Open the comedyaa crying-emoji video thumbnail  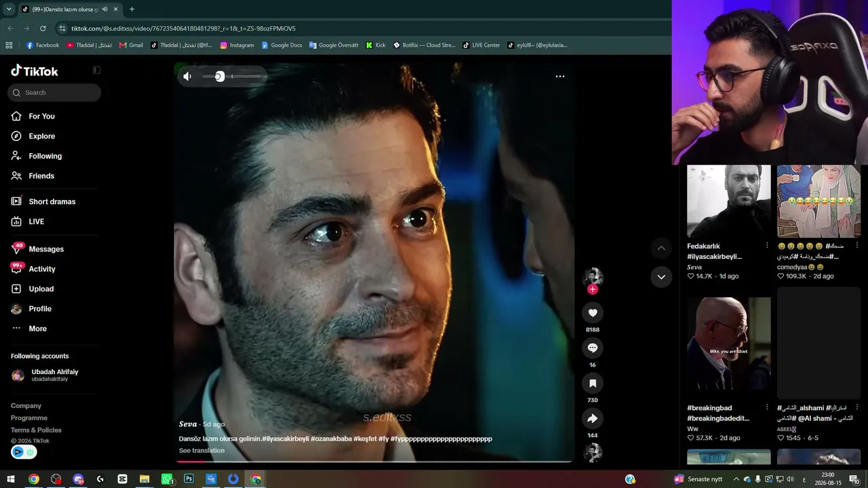(818, 201)
